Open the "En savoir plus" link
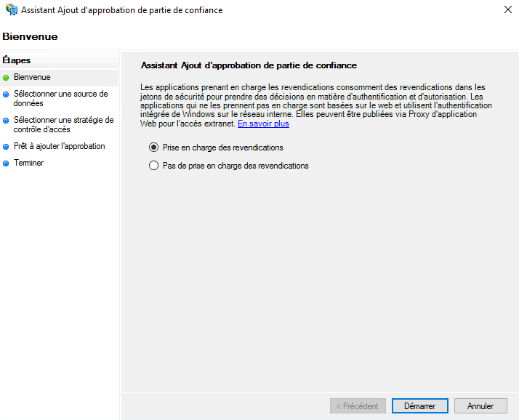 point(263,124)
